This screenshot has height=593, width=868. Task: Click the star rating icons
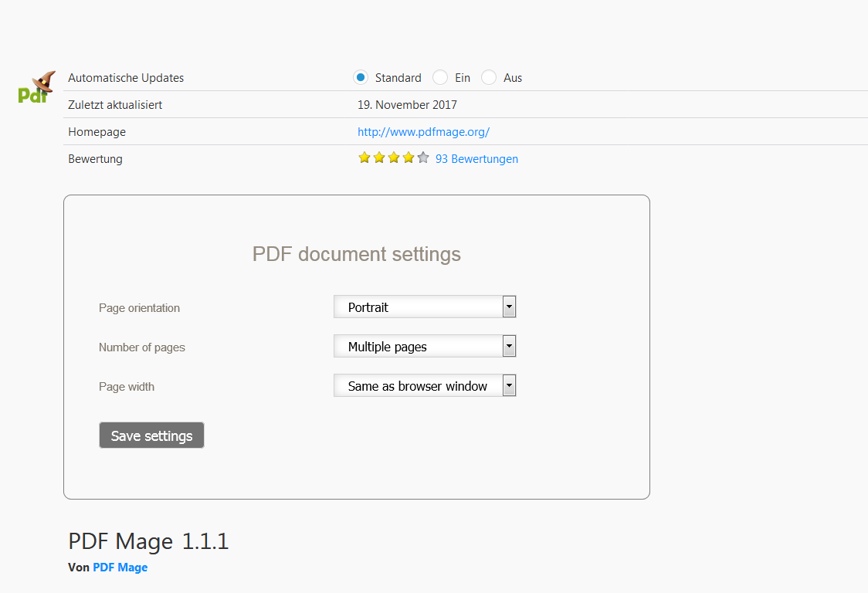(394, 158)
